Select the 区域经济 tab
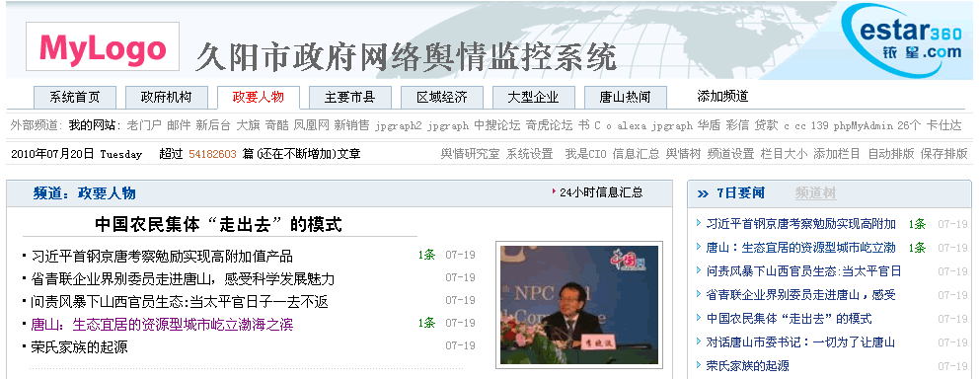Image resolution: width=980 pixels, height=379 pixels. tap(442, 97)
